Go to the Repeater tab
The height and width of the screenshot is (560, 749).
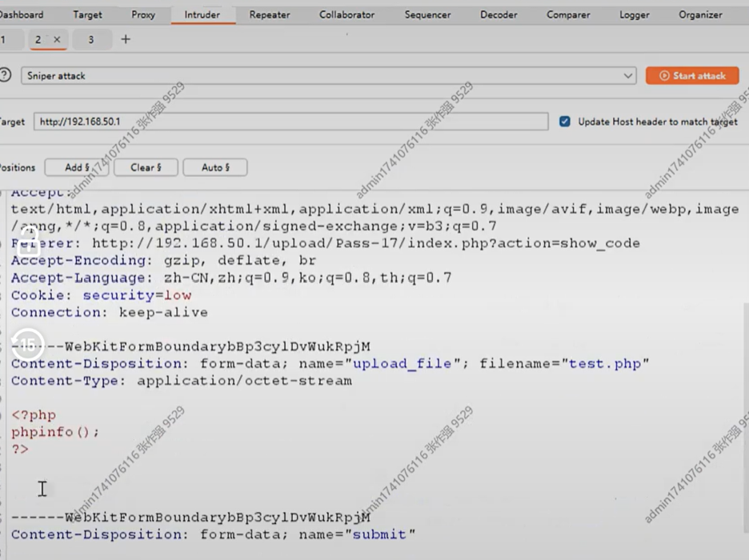pos(270,14)
